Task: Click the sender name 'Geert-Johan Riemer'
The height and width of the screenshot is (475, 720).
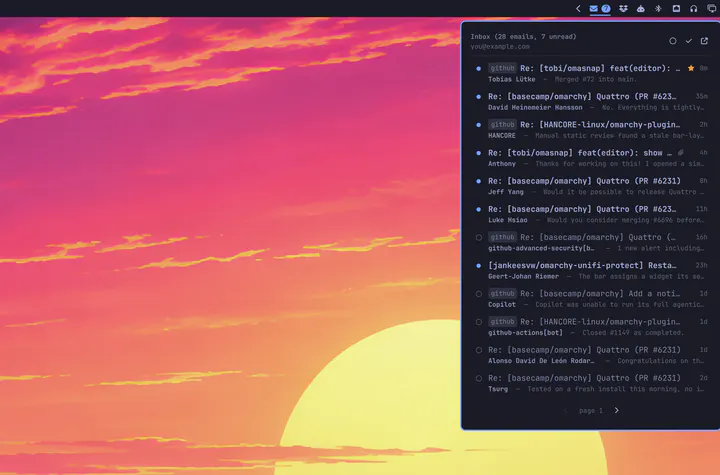Action: point(523,277)
